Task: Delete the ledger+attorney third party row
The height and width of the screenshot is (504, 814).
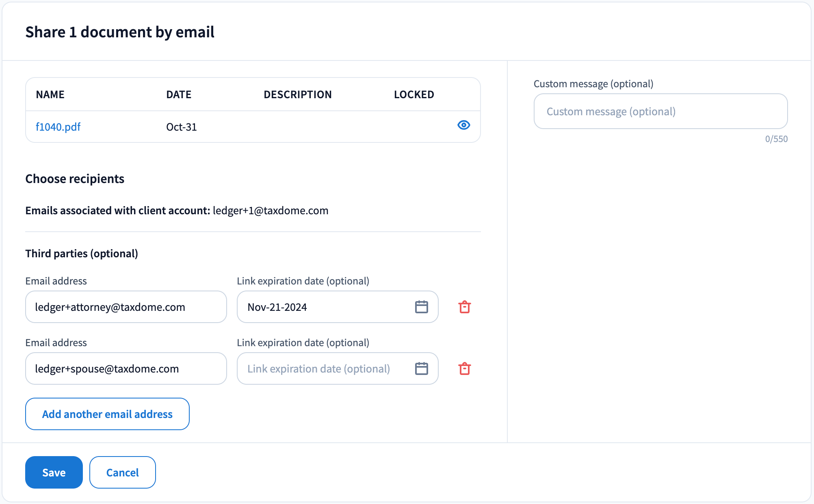Action: (464, 307)
